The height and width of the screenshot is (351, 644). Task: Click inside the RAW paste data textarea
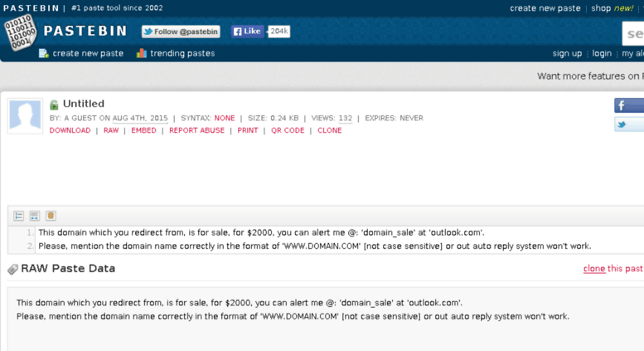[x=326, y=319]
